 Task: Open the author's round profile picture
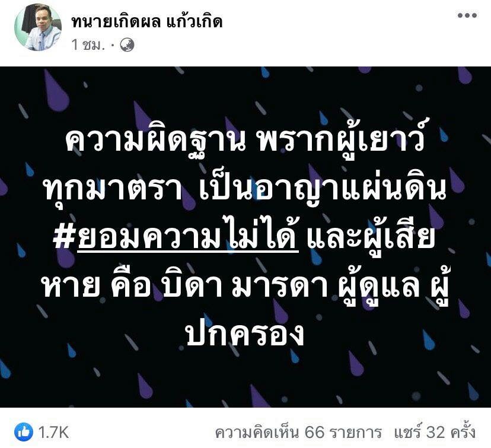[x=37, y=27]
